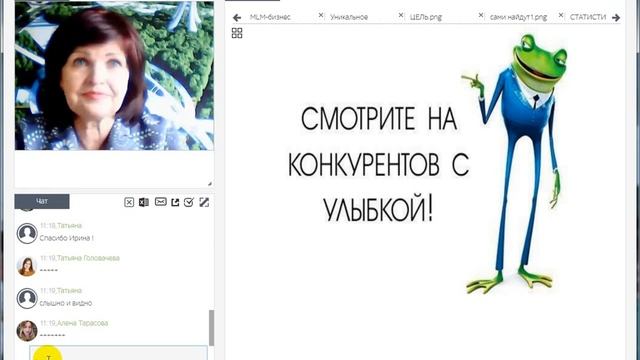Export the chat to Excel
The image size is (640, 360).
[144, 202]
